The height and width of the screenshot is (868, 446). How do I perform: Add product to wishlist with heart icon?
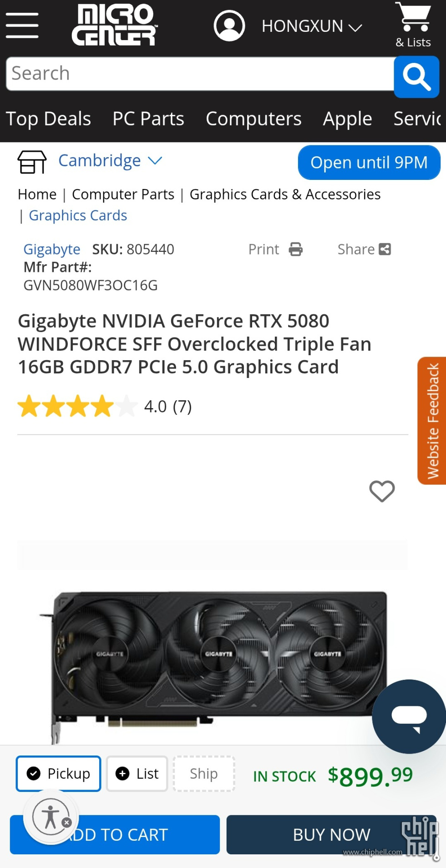pos(382,491)
